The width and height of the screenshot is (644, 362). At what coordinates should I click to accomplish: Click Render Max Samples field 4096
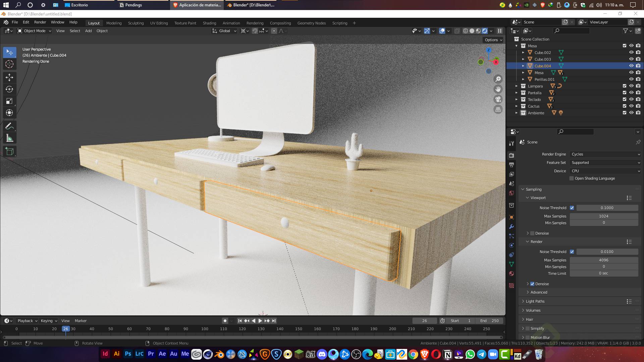(x=604, y=260)
